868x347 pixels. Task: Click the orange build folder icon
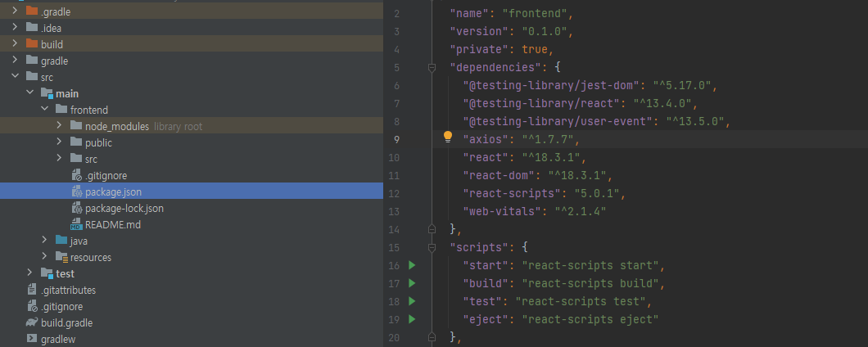pos(32,43)
